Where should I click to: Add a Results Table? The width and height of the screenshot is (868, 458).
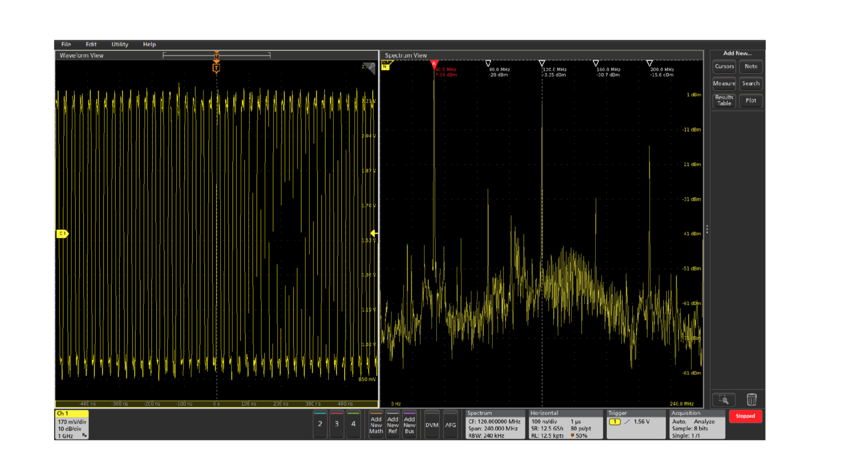click(724, 100)
